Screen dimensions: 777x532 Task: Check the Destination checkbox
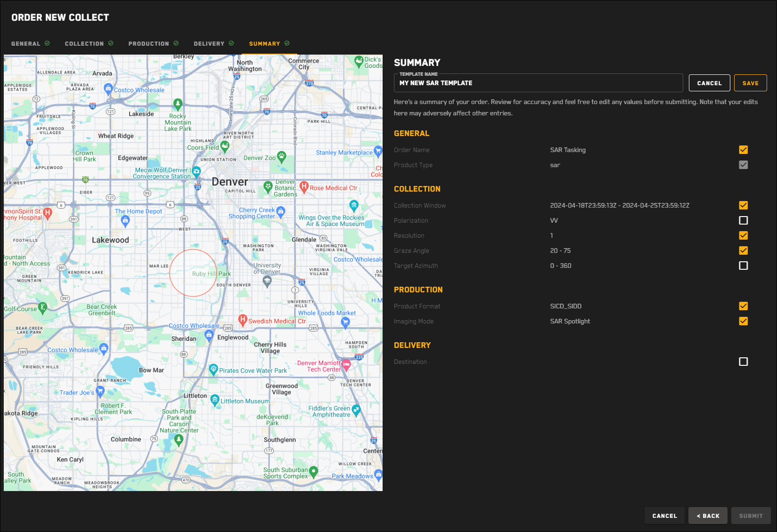743,362
